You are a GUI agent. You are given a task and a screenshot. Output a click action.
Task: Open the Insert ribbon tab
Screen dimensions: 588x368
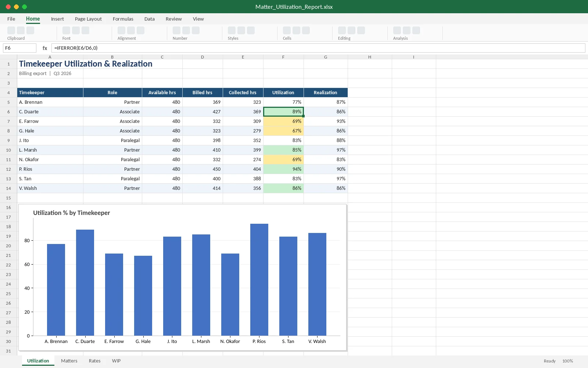(57, 19)
